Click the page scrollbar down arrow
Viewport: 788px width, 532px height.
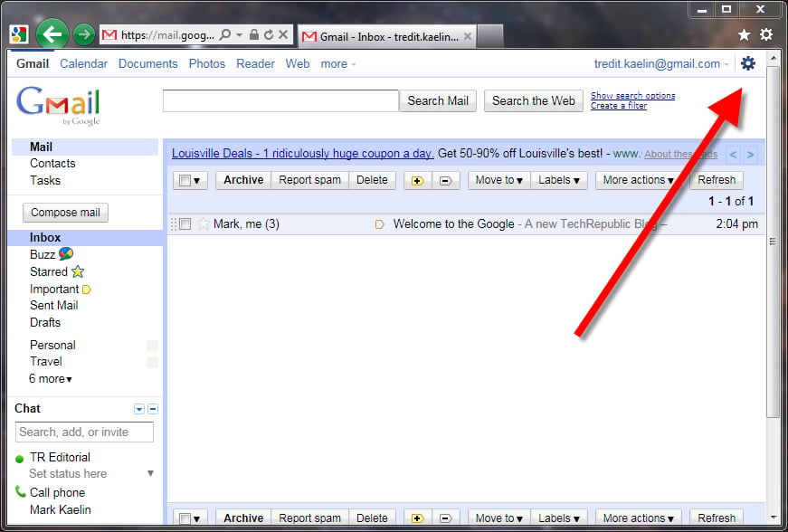point(773,517)
